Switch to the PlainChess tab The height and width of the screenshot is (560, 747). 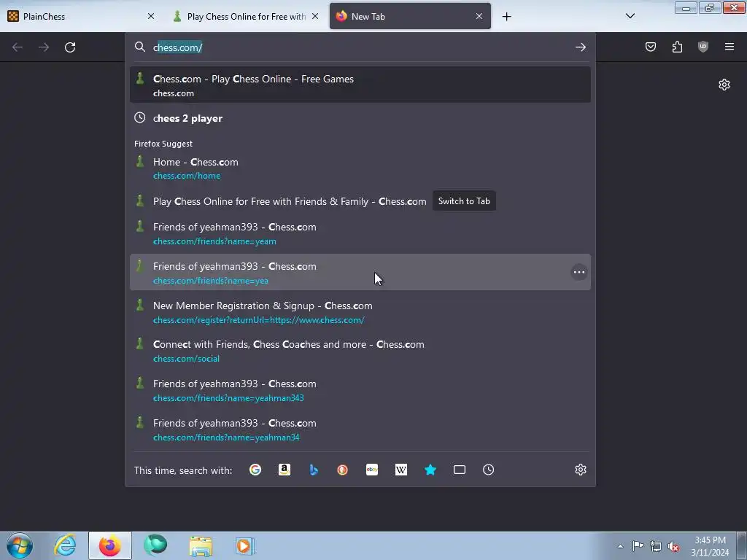click(x=81, y=16)
